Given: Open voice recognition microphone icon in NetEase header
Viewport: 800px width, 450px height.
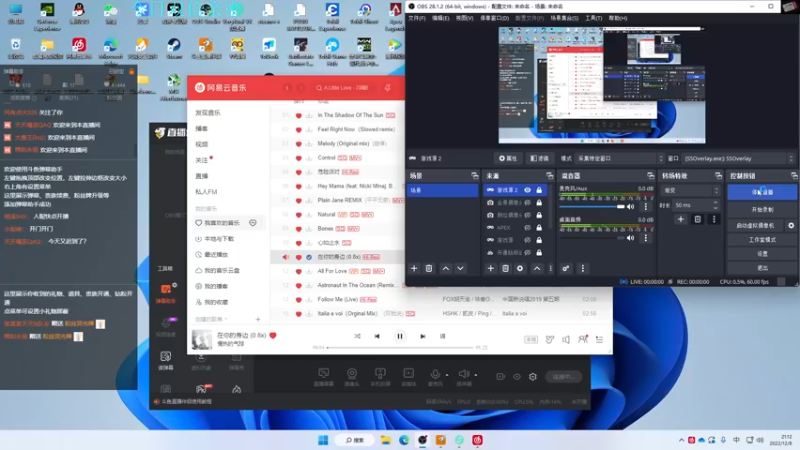Looking at the screenshot, I should 388,88.
